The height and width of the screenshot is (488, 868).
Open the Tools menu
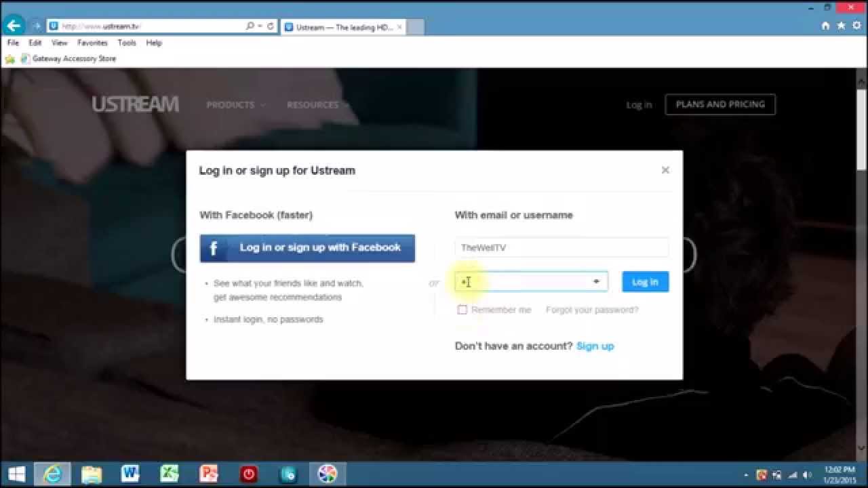coord(127,43)
